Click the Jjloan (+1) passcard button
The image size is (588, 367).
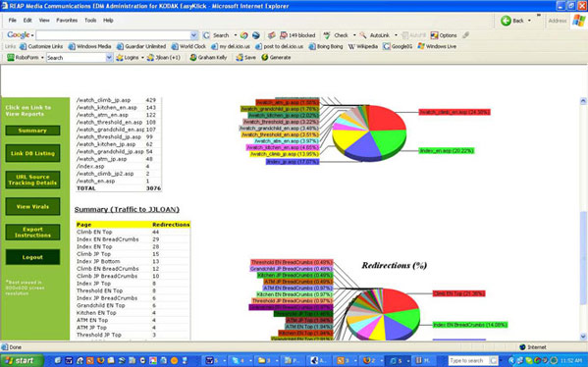click(x=164, y=57)
